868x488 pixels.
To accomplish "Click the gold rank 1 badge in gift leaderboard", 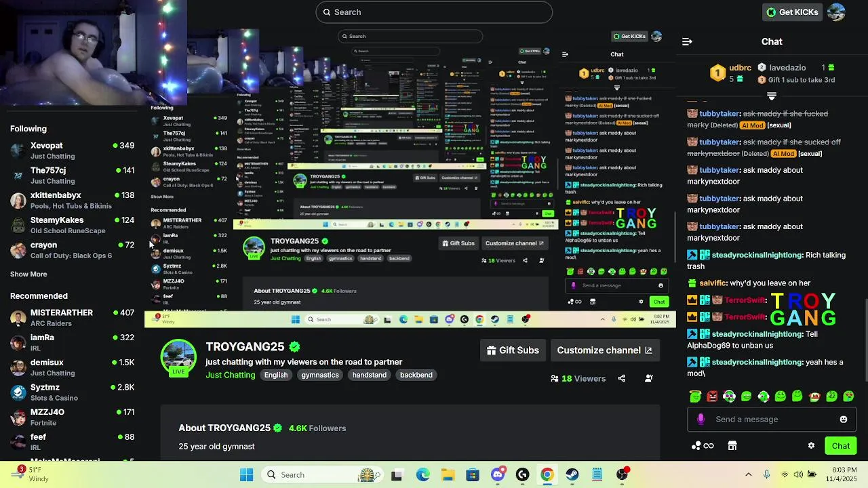I will 717,73.
